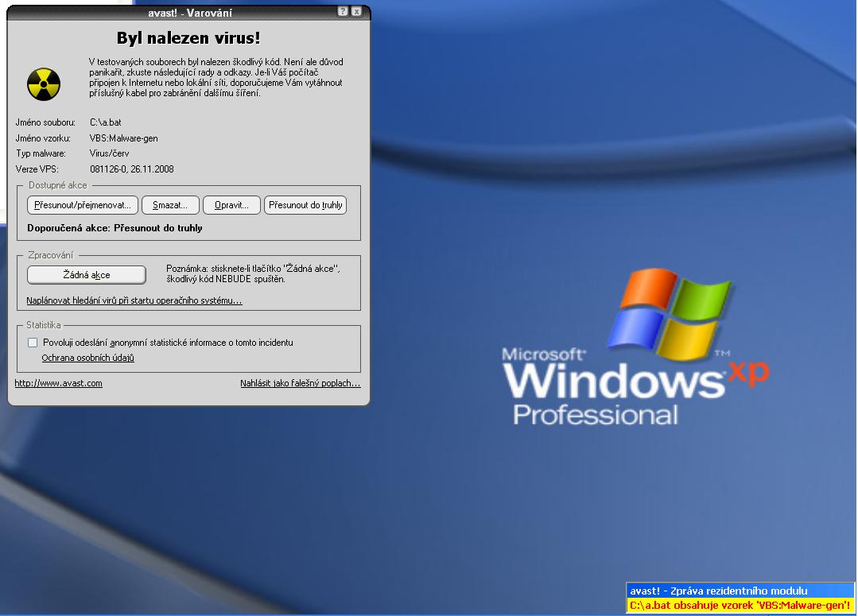Viewport: 858px width, 616px height.
Task: Click the Byl nalezen virus! heading
Action: click(188, 37)
